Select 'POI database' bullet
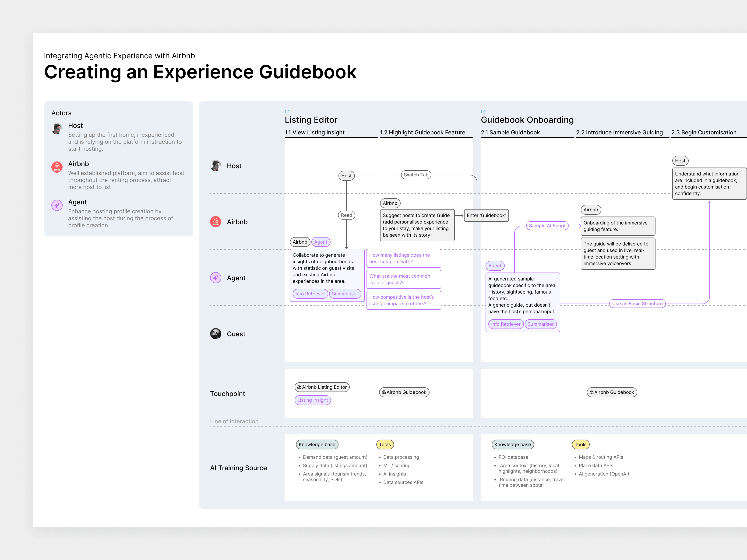 click(x=513, y=457)
